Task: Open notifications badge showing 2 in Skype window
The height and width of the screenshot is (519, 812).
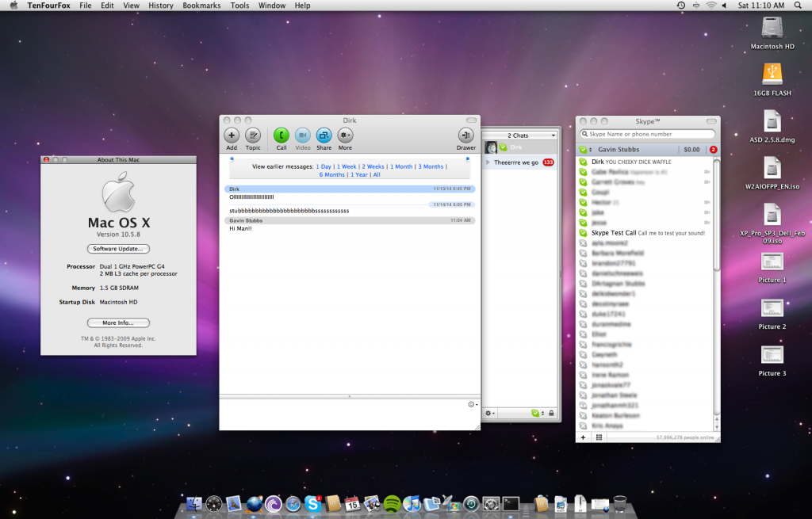Action: [713, 150]
